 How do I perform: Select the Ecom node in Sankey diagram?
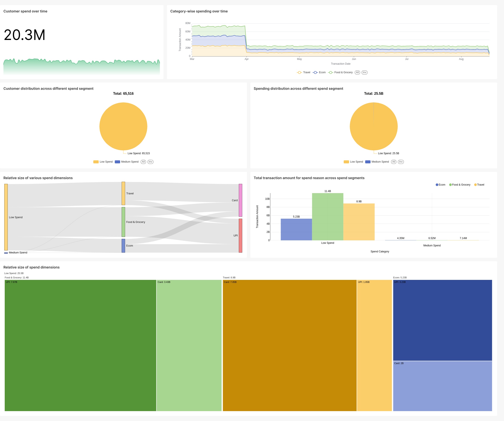point(123,246)
